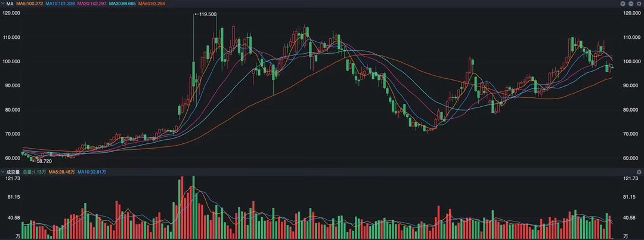Click right axis label 80.000
Screen dimensions: 644x240
click(631, 110)
